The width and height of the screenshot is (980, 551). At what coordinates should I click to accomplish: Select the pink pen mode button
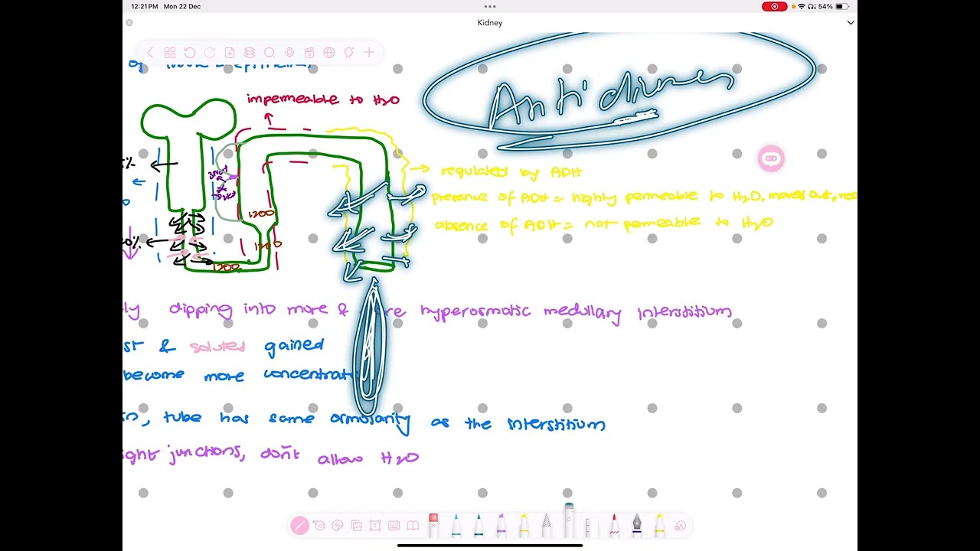299,526
